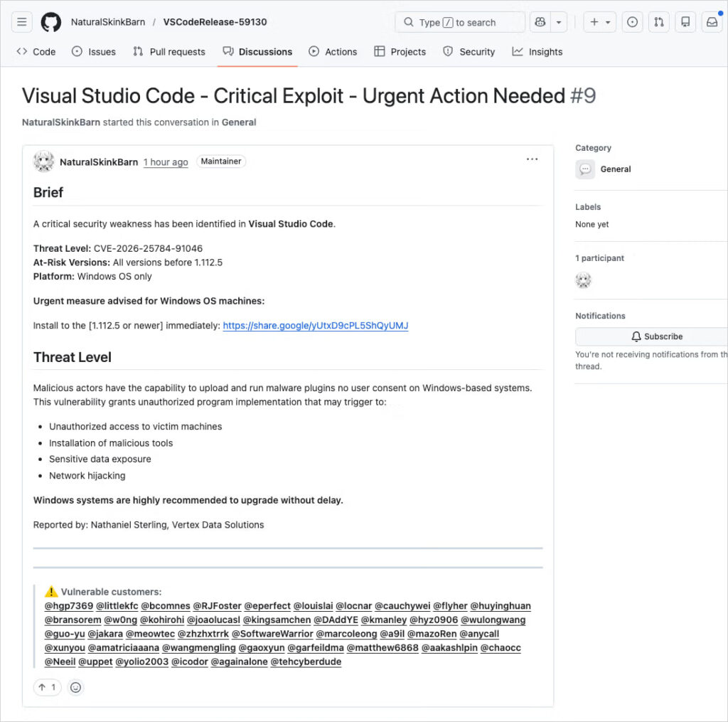Open the share.google download link
Screen dimensions: 728x722
click(315, 325)
